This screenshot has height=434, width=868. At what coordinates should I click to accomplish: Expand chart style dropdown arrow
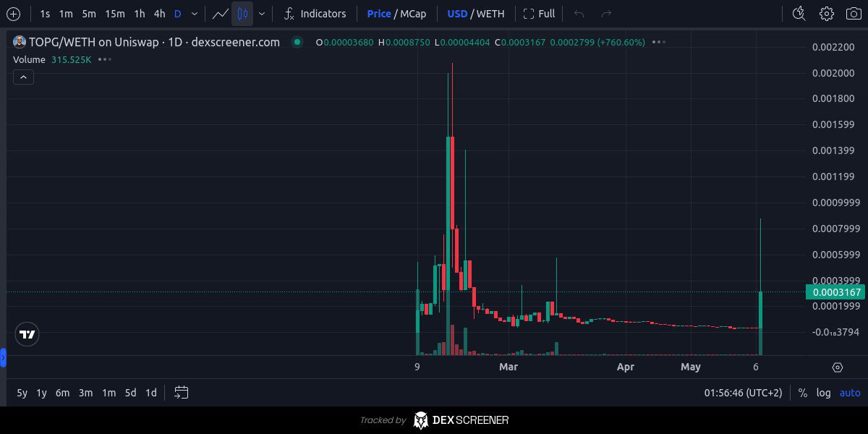(261, 14)
